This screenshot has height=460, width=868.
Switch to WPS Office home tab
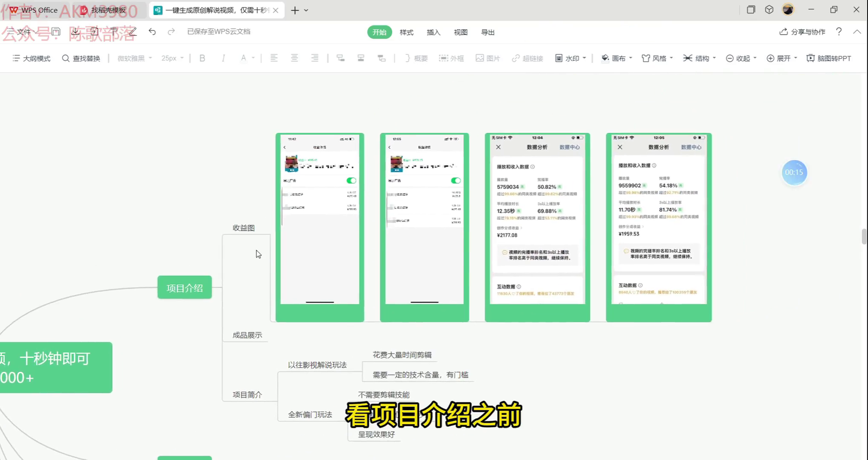click(34, 10)
